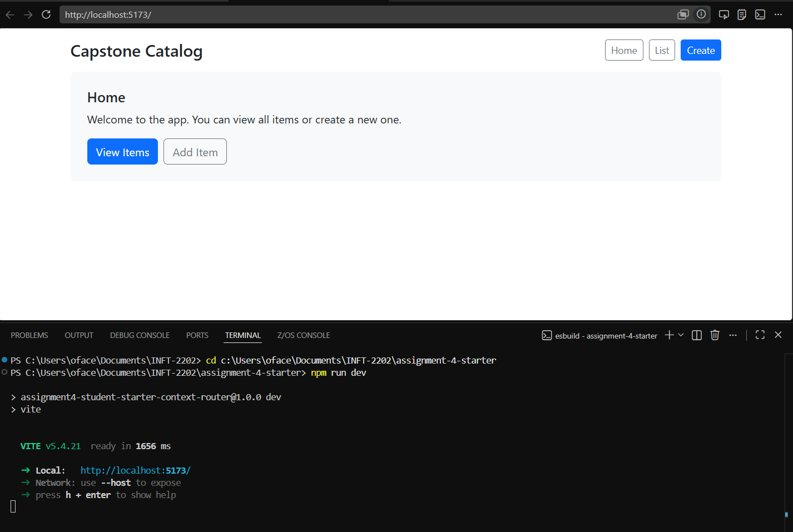Go back in the Simple Browser
Image resolution: width=793 pixels, height=532 pixels.
click(10, 15)
